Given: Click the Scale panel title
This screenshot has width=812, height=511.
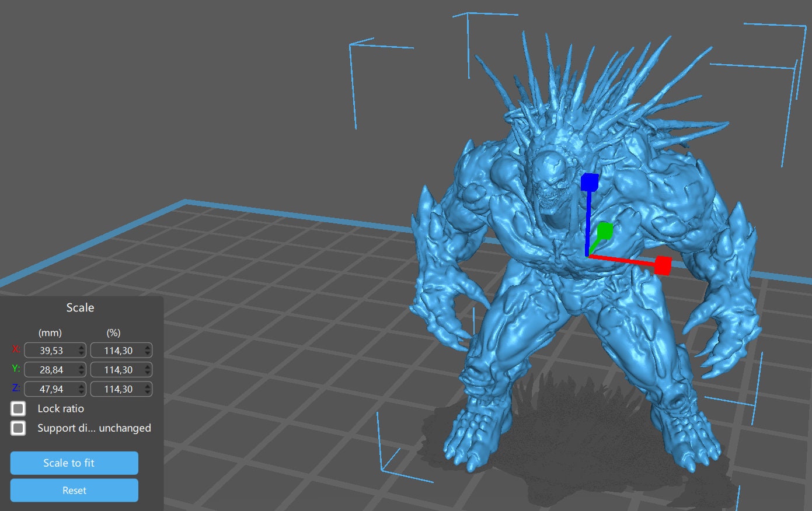Looking at the screenshot, I should point(80,307).
